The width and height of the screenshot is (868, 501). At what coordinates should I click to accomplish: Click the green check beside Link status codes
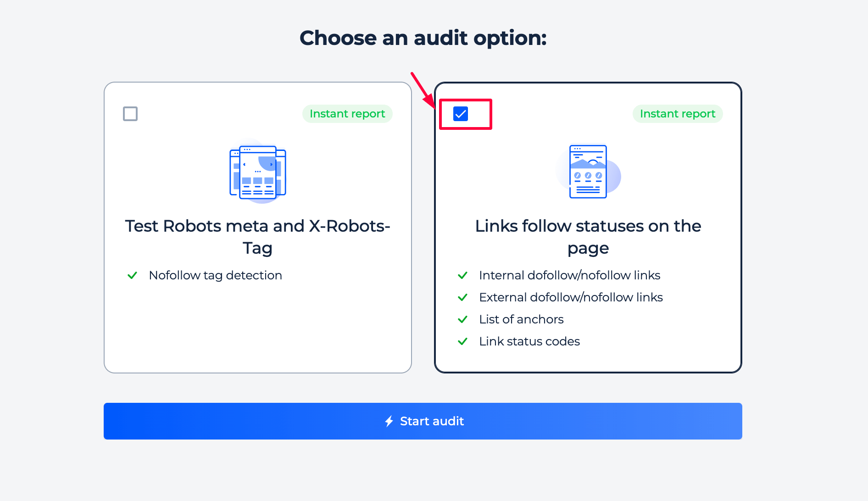(x=462, y=341)
